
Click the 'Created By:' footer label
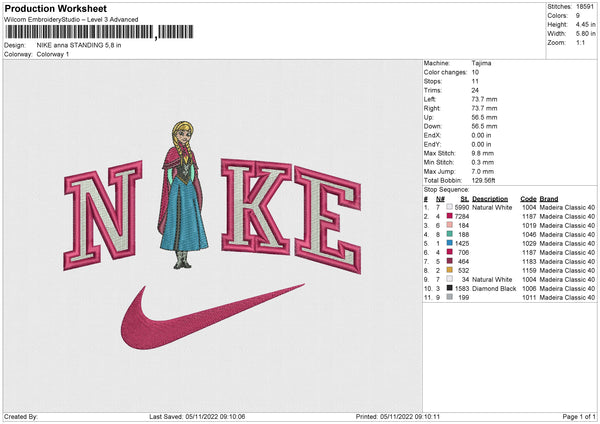[21, 416]
